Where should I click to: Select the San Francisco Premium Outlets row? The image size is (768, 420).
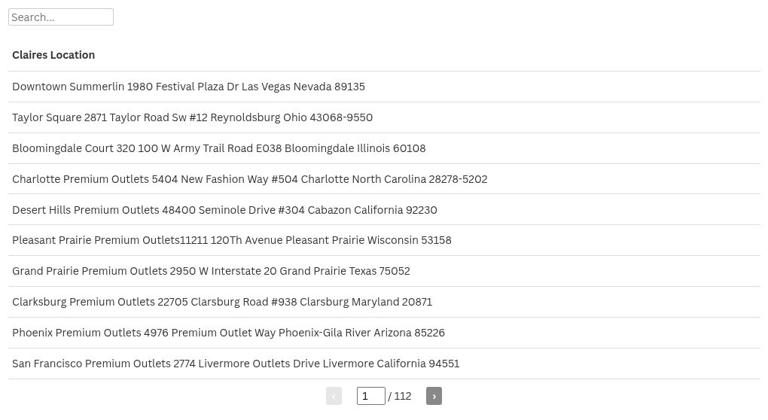(384, 364)
